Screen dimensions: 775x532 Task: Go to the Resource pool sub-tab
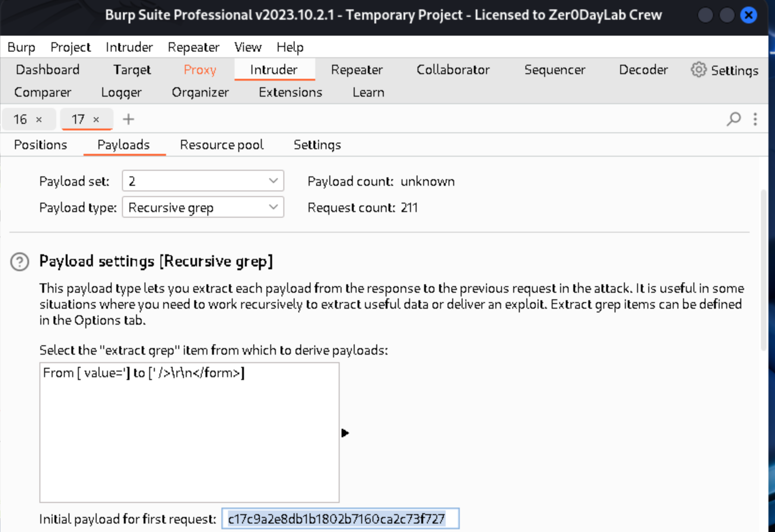221,145
